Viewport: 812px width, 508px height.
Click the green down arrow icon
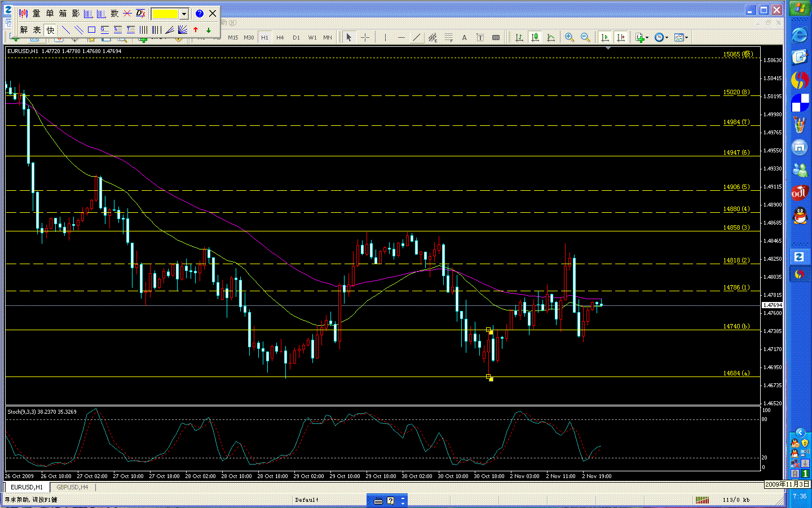209,30
